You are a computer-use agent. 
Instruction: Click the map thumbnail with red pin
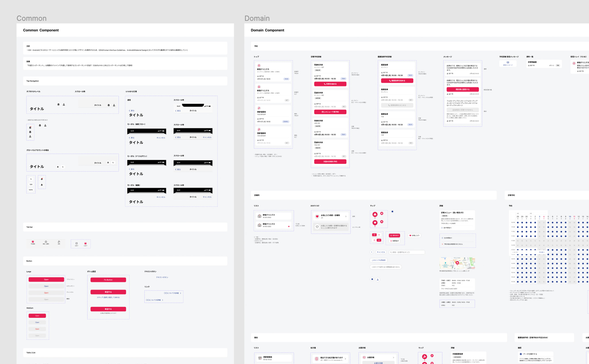457,263
